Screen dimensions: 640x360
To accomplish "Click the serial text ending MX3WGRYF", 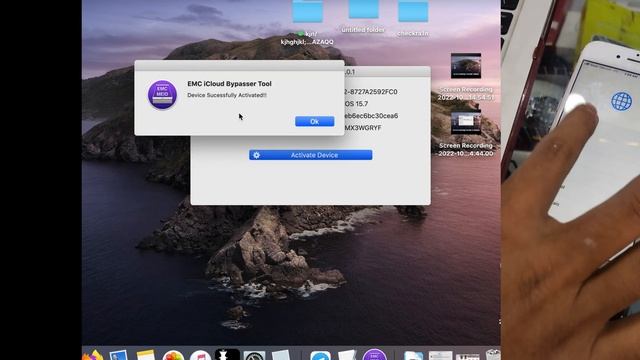I will point(363,128).
